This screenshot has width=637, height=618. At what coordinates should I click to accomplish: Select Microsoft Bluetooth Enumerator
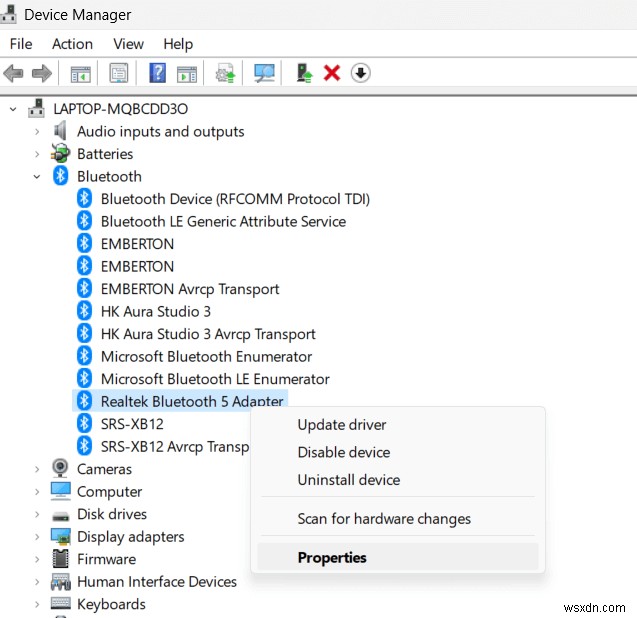[x=206, y=356]
